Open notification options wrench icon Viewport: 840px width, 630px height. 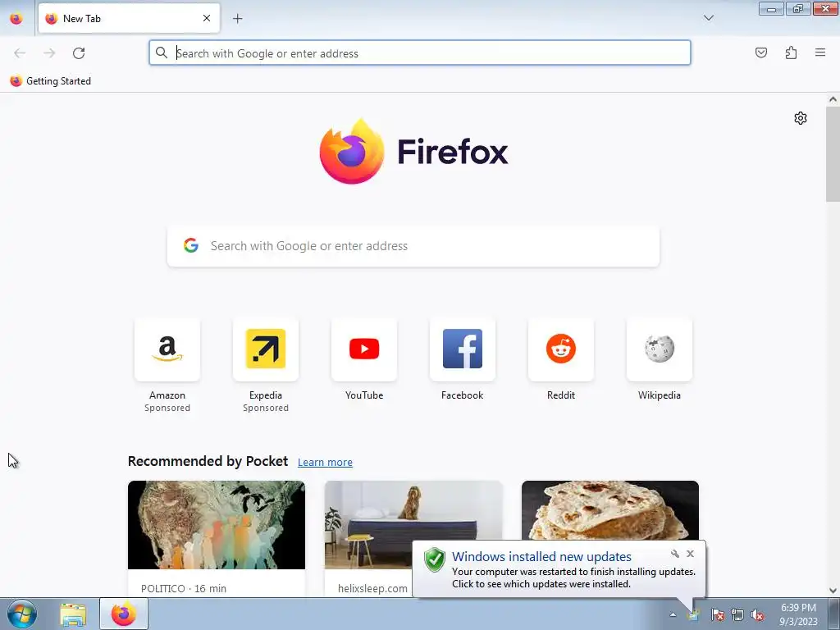point(675,554)
